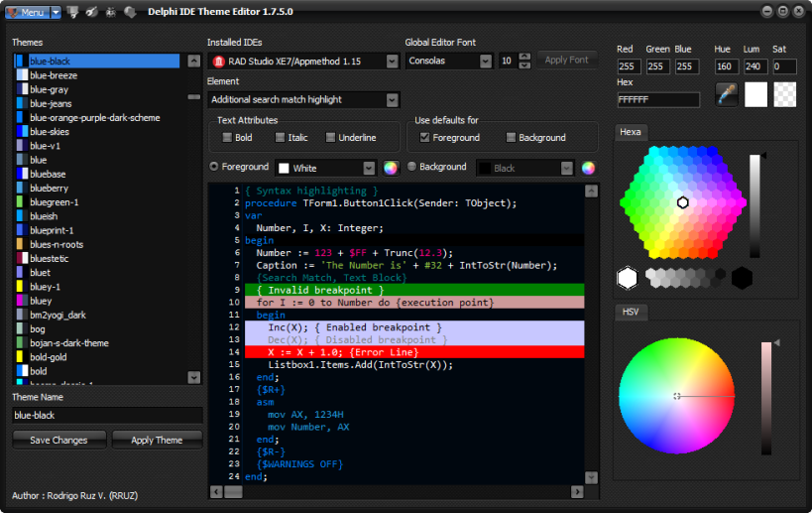Viewport: 812px width, 513px height.
Task: Click the bug icon in title toolbar
Action: point(110,12)
